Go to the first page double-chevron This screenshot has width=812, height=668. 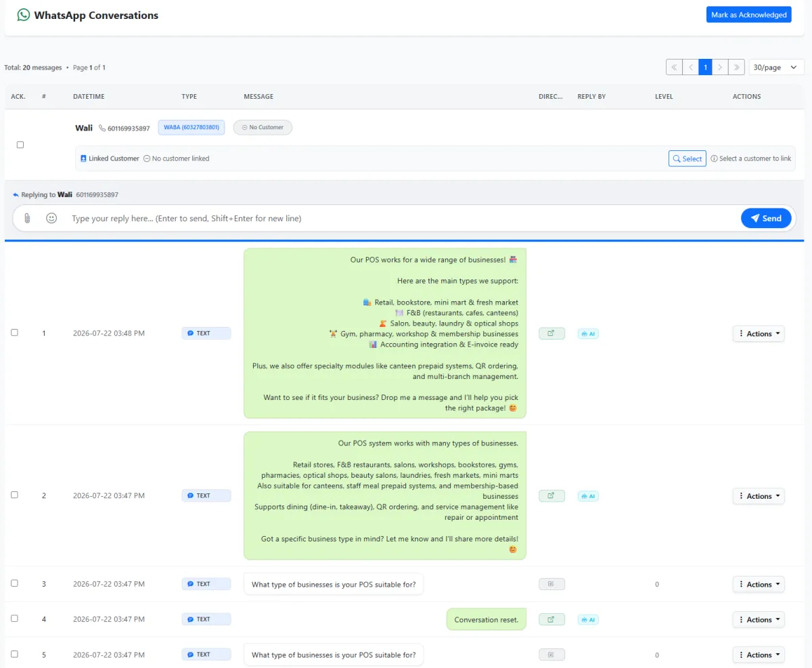[674, 67]
